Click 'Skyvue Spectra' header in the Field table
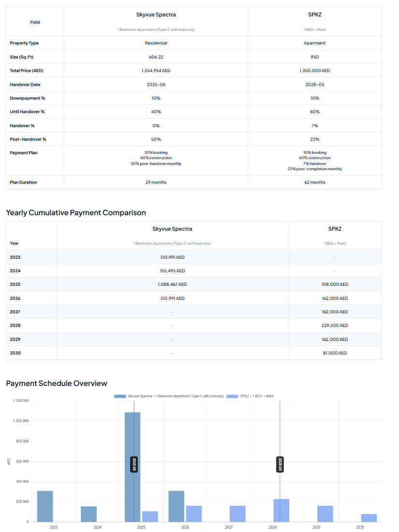399x532 pixels. coord(156,15)
